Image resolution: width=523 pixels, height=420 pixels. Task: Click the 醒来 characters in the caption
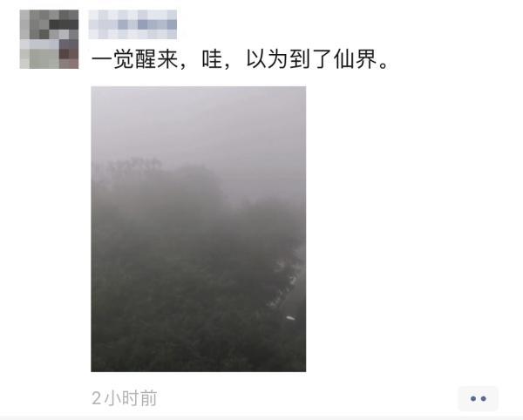pos(156,59)
